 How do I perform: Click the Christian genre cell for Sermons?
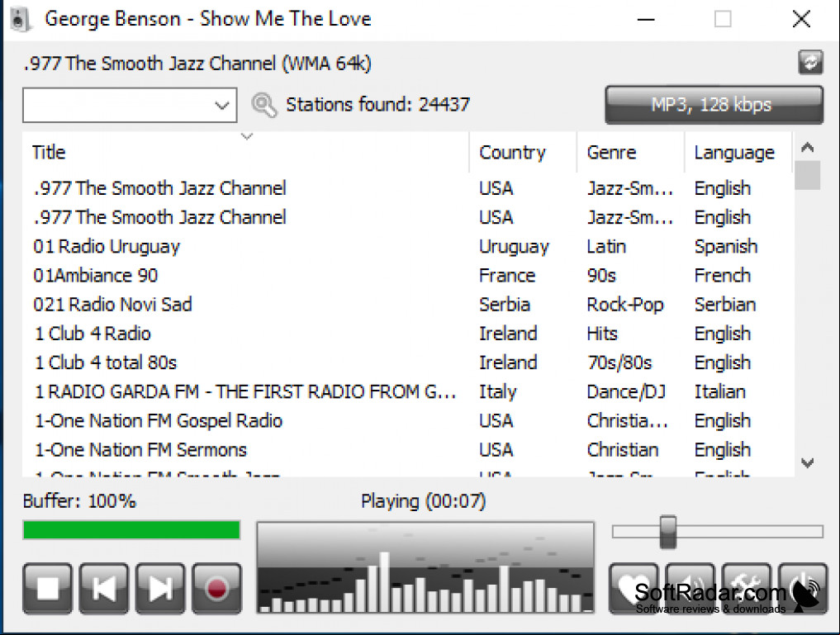pyautogui.click(x=623, y=450)
